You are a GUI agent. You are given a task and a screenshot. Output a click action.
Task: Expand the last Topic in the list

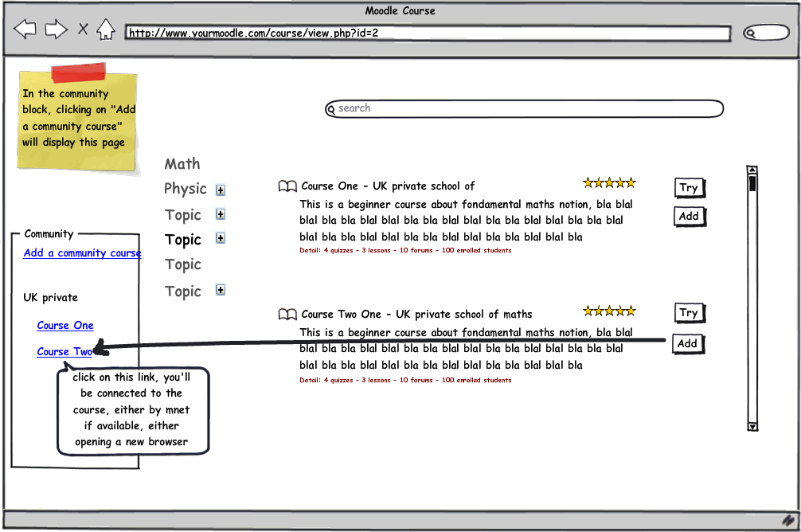coord(221,291)
